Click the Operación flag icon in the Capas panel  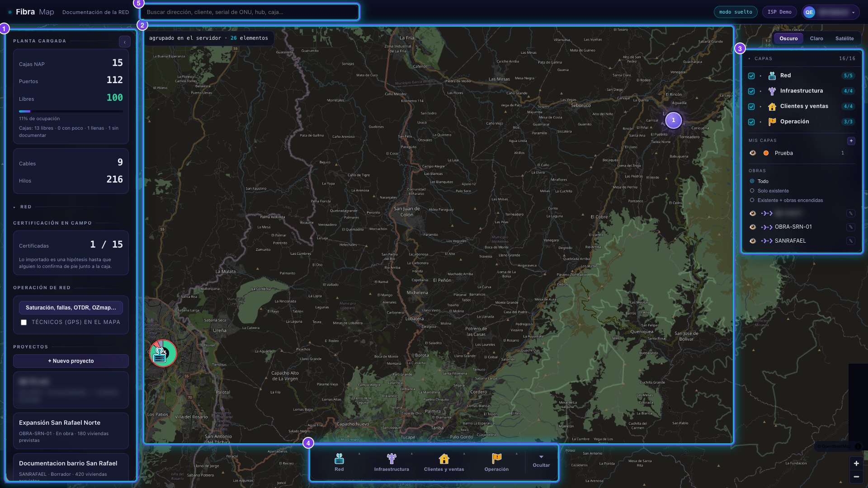[x=772, y=122]
